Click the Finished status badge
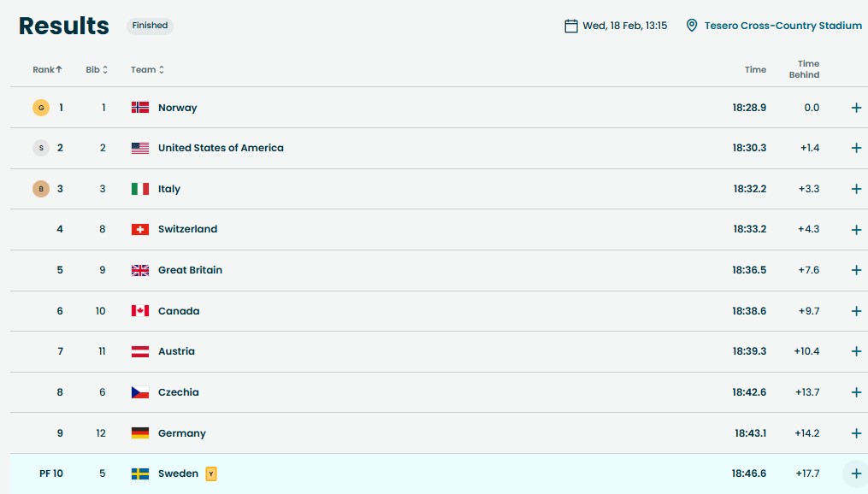 point(150,26)
